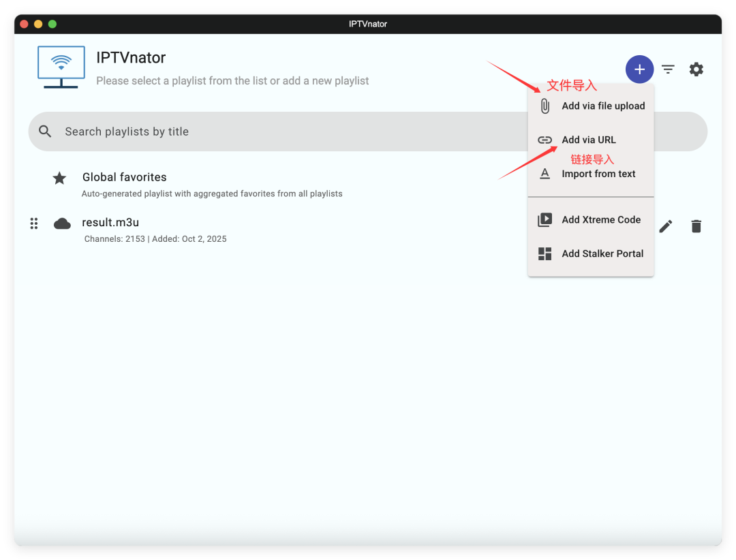This screenshot has height=560, width=736.
Task: Open the settings gear icon
Action: (696, 69)
